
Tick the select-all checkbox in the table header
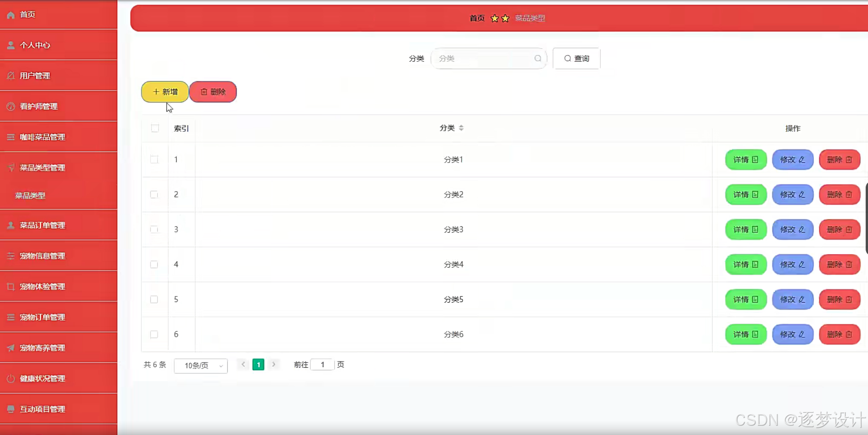[155, 128]
